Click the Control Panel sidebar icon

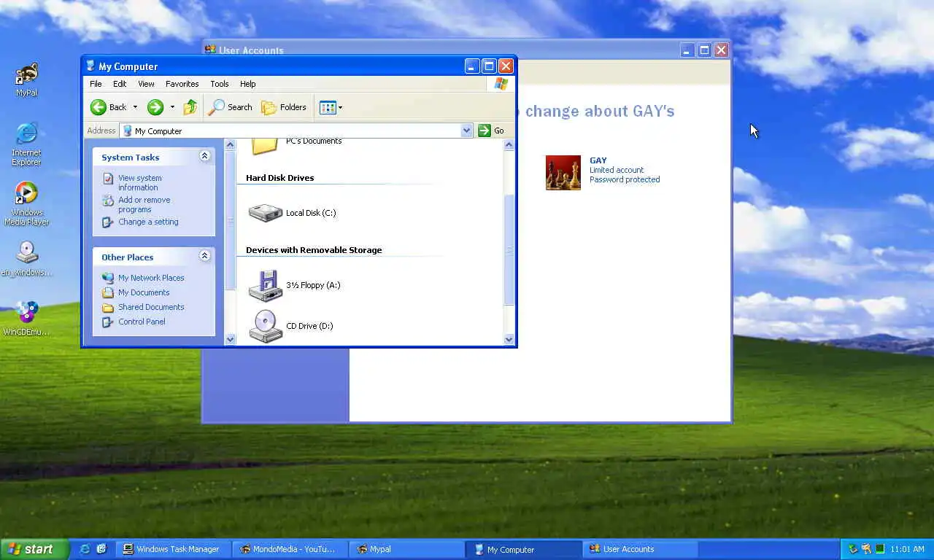pyautogui.click(x=108, y=322)
